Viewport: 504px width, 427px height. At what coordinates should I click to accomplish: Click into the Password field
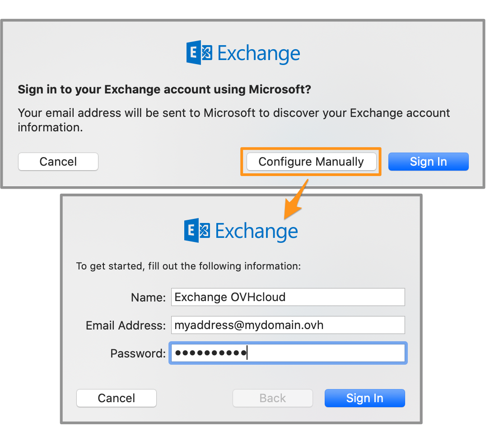coord(288,353)
